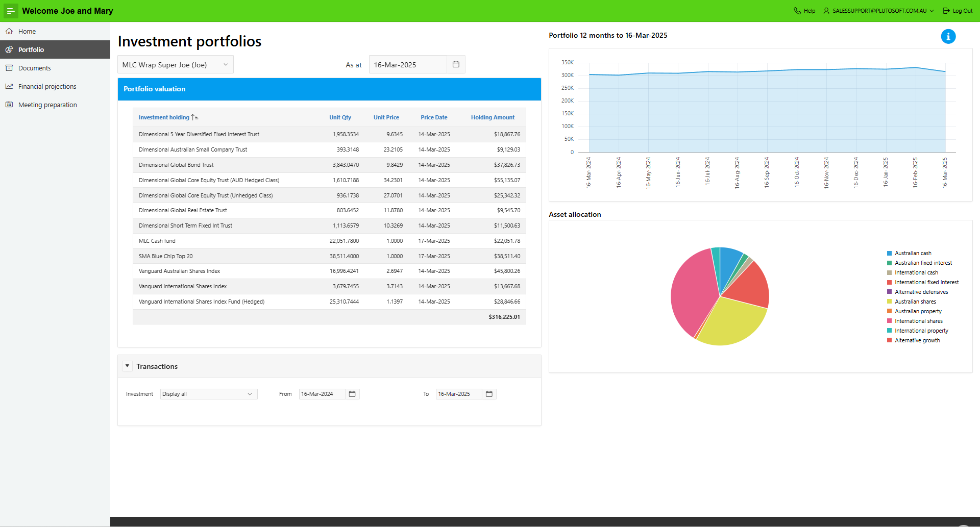The height and width of the screenshot is (527, 980).
Task: Open the To date calendar icon
Action: (x=489, y=394)
